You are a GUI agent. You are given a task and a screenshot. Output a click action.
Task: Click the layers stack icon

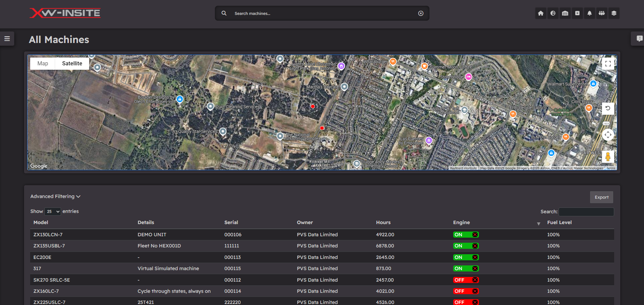click(614, 13)
